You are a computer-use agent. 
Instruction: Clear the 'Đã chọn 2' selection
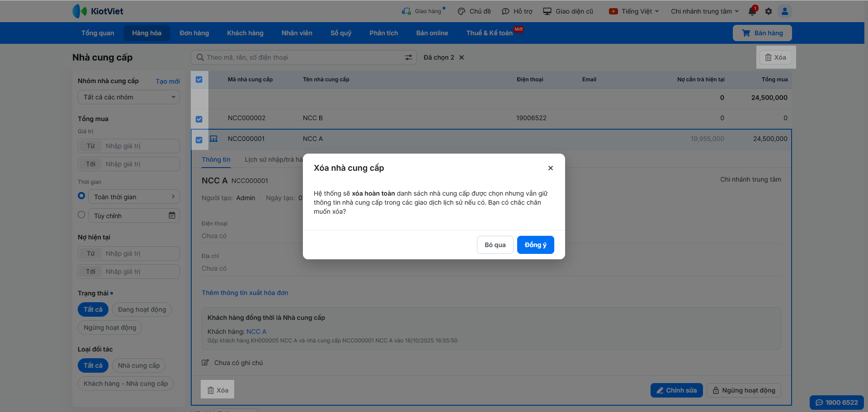coord(462,57)
